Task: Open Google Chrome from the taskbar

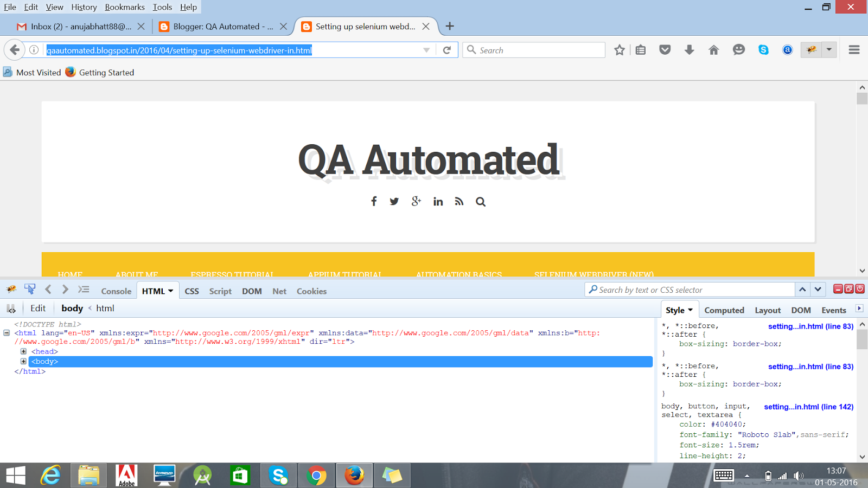Action: [316, 476]
